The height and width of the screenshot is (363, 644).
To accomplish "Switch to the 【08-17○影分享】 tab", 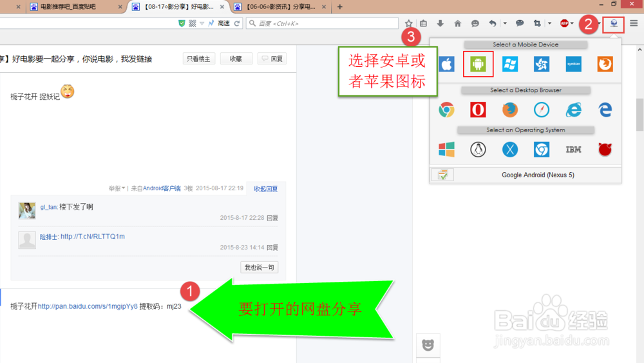I will (x=178, y=6).
